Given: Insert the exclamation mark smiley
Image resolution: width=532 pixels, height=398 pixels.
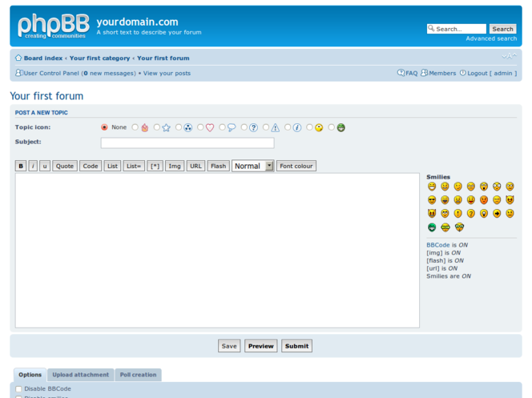Looking at the screenshot, I should pos(458,214).
